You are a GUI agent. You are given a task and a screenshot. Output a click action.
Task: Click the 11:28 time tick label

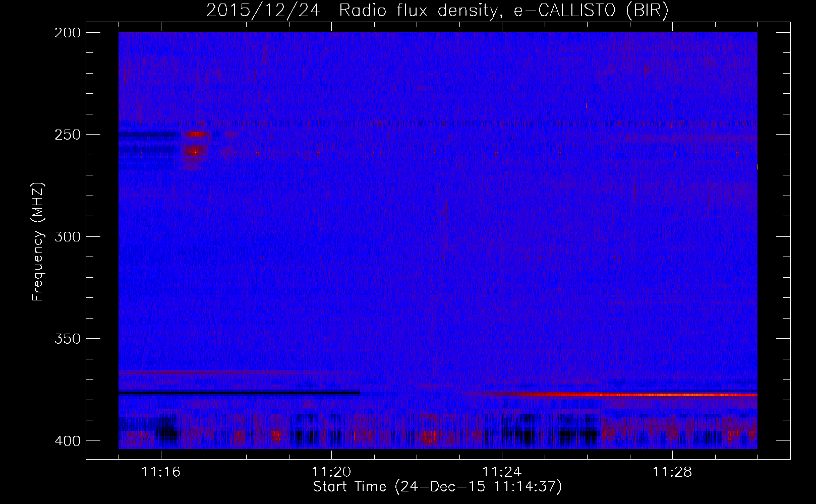coord(672,472)
